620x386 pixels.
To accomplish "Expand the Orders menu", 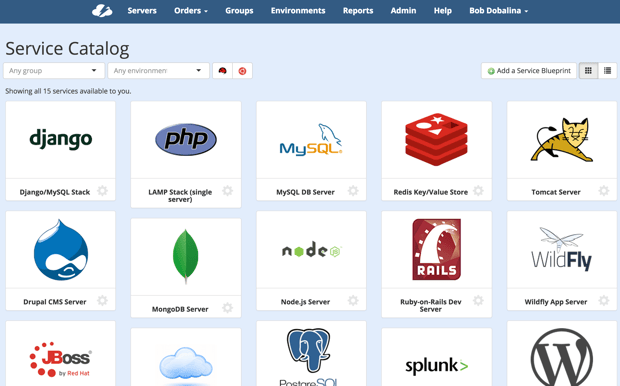I will (x=191, y=11).
